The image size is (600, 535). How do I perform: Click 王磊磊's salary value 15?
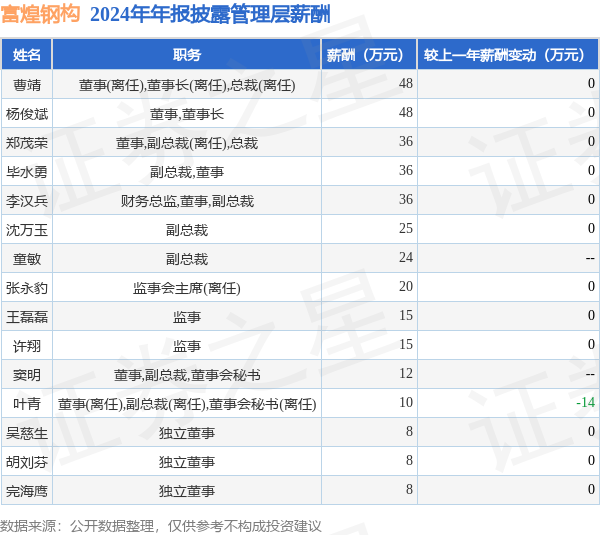tap(406, 315)
